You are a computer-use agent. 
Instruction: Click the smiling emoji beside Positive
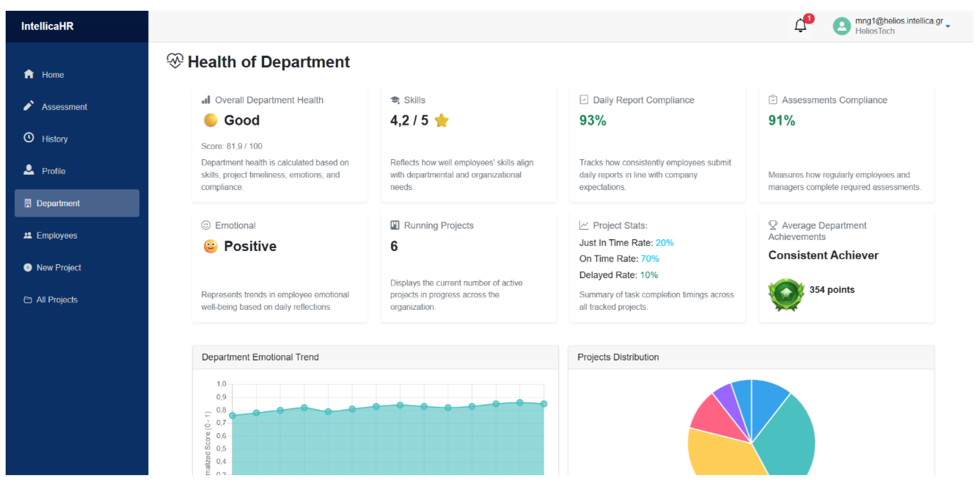(210, 246)
